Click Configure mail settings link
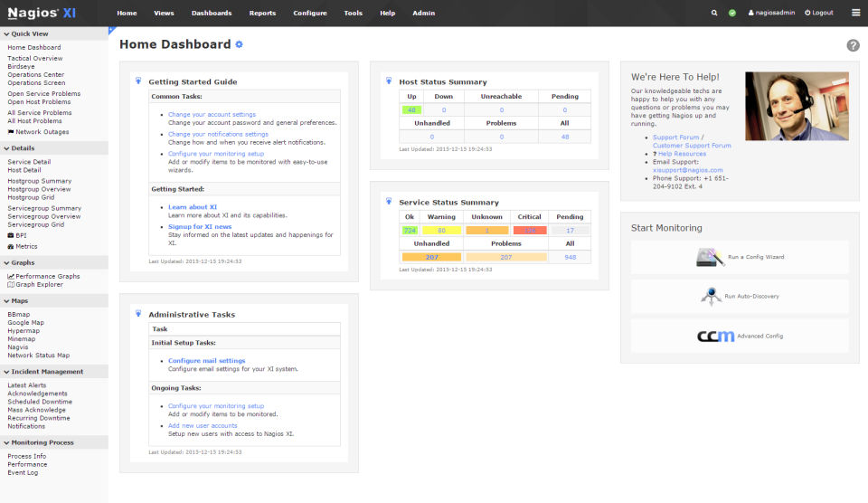The image size is (868, 503). point(206,361)
